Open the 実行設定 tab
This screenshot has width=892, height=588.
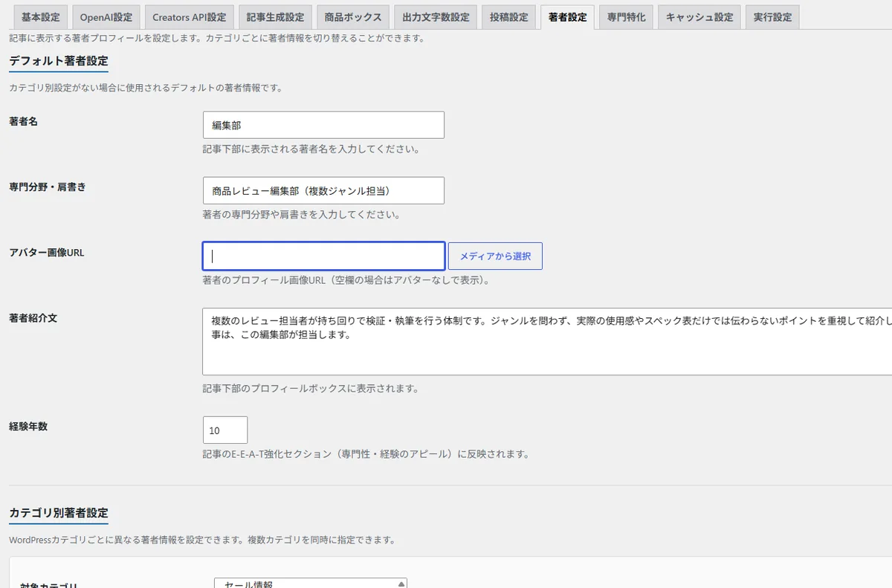[x=772, y=17]
